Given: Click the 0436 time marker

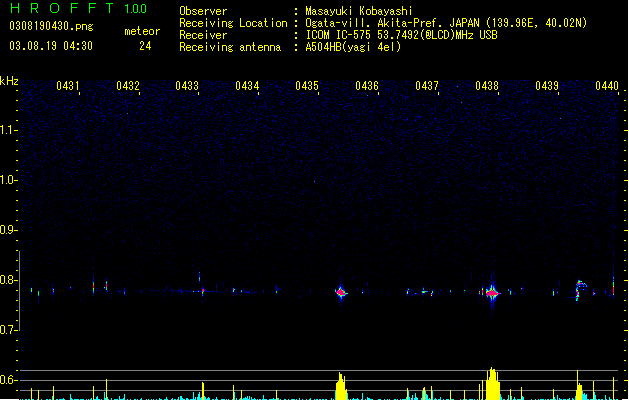Looking at the screenshot, I should (367, 86).
